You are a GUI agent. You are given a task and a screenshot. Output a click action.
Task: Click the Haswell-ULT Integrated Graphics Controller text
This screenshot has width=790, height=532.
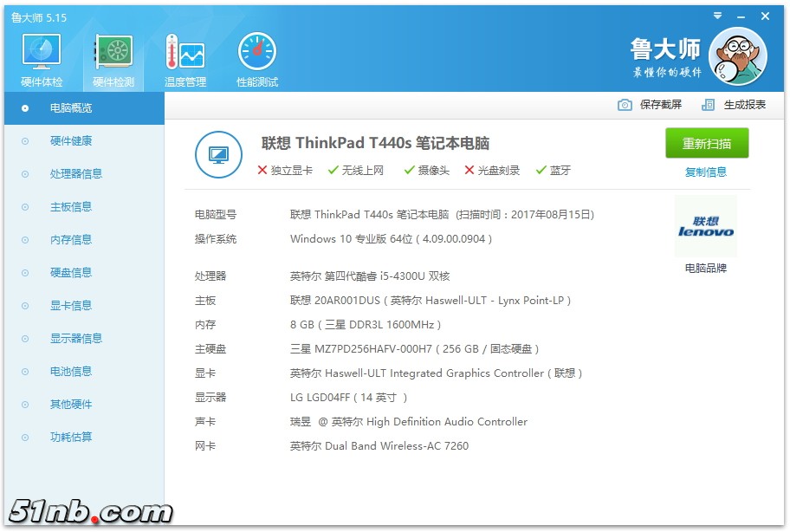point(436,373)
